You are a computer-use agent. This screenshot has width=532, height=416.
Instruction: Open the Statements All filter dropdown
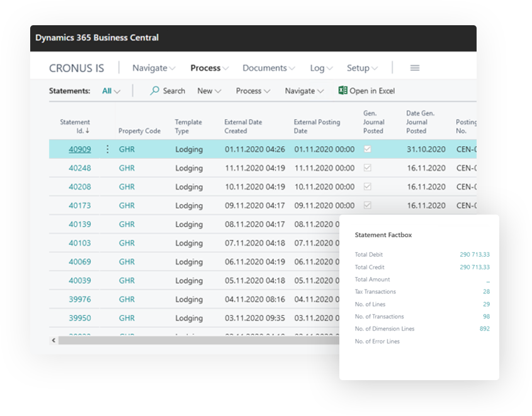pos(111,91)
